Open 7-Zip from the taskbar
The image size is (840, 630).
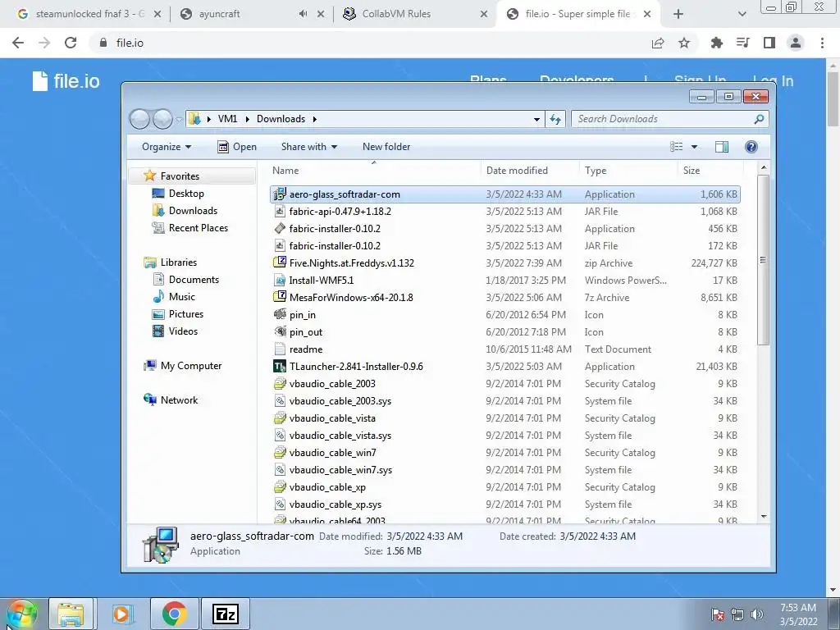225,614
